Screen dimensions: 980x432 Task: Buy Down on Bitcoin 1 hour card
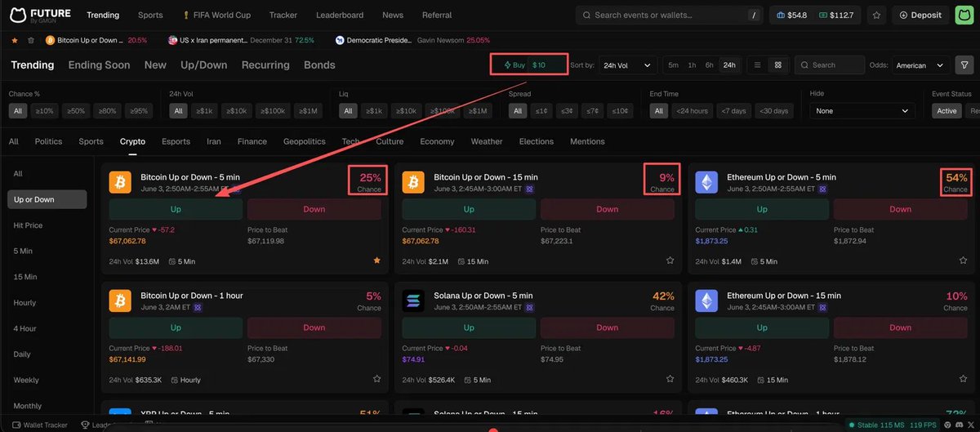click(314, 327)
